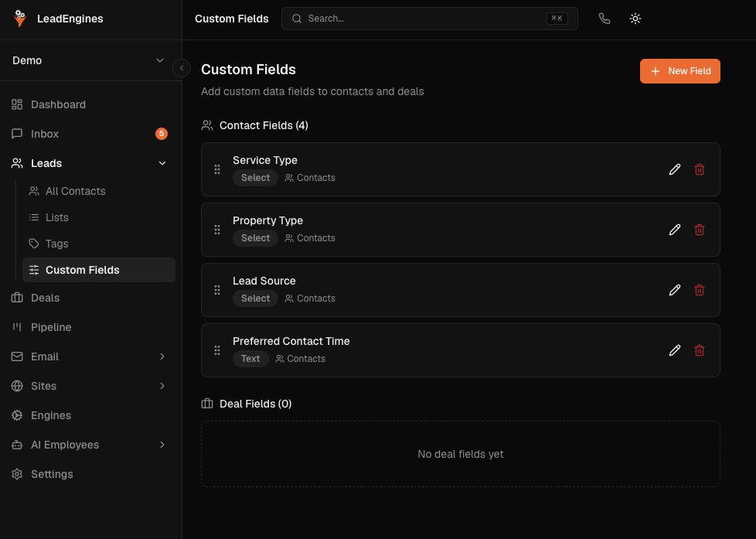Click Select badge on Lead Source row
The height and width of the screenshot is (539, 756).
[256, 298]
